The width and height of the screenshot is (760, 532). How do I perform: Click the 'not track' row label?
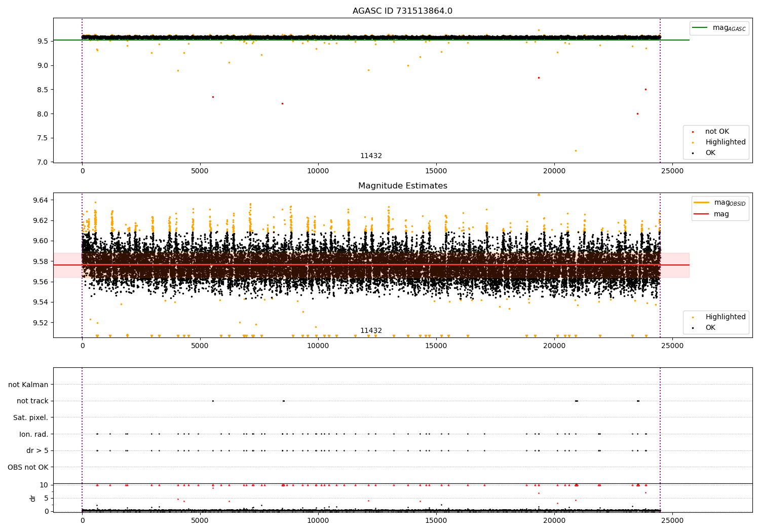[32, 401]
